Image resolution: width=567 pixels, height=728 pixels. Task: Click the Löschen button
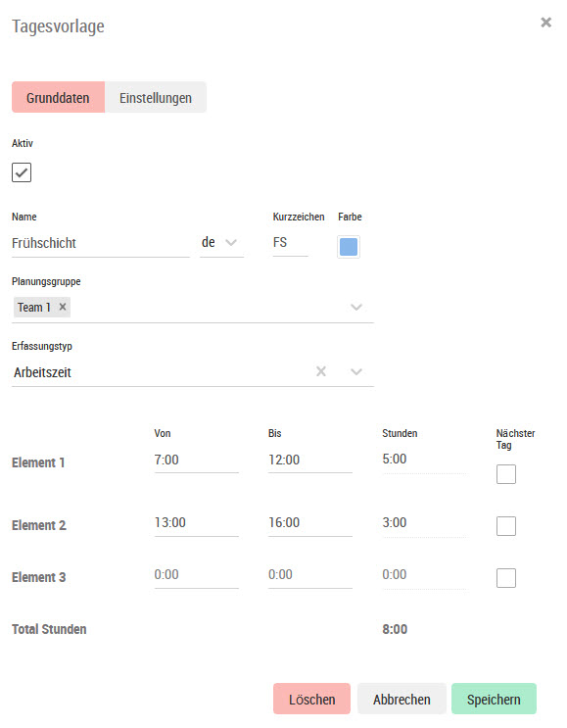tap(311, 699)
